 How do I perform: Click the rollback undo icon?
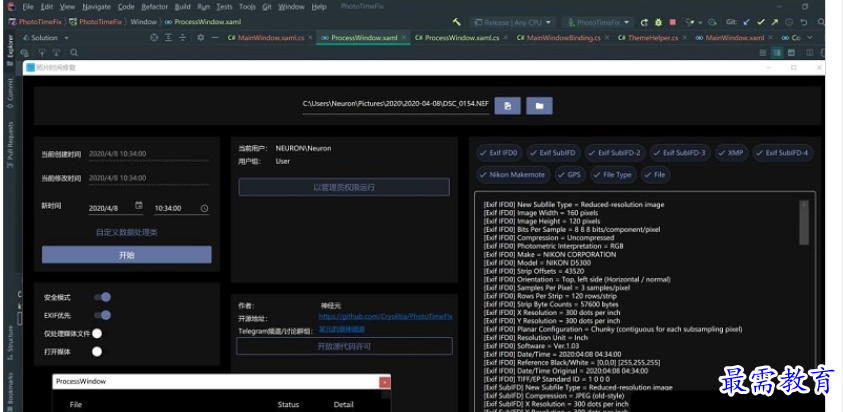(804, 23)
